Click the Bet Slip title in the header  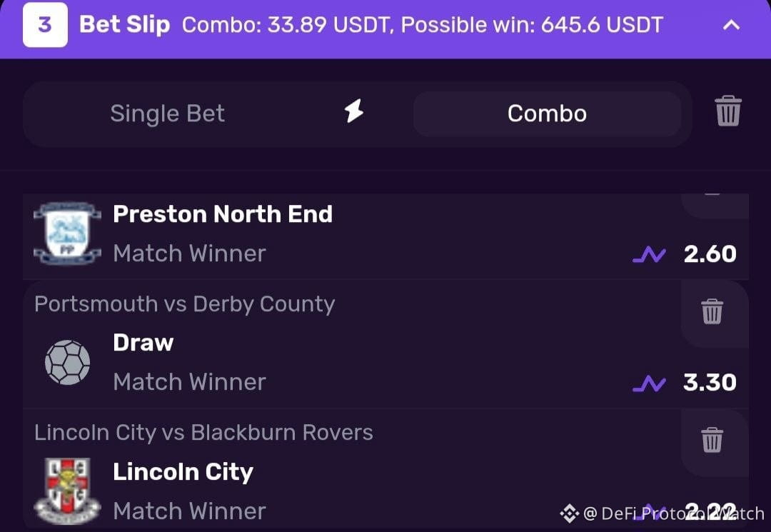124,24
